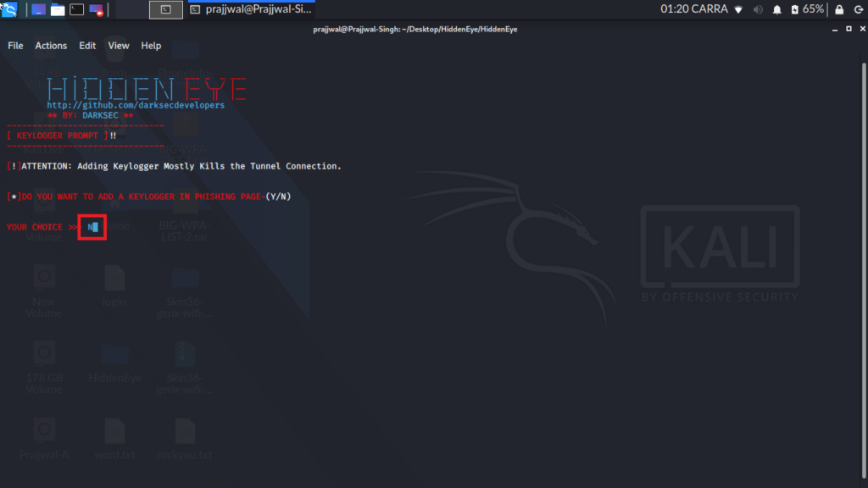The width and height of the screenshot is (868, 488).
Task: Click the terminal title bar path text
Action: pyautogui.click(x=415, y=30)
